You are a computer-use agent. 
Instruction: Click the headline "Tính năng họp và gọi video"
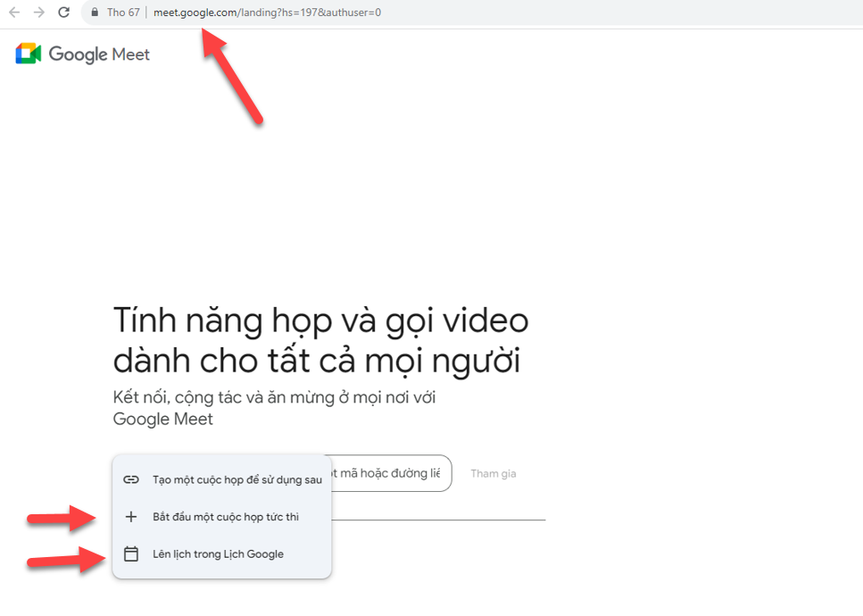321,320
